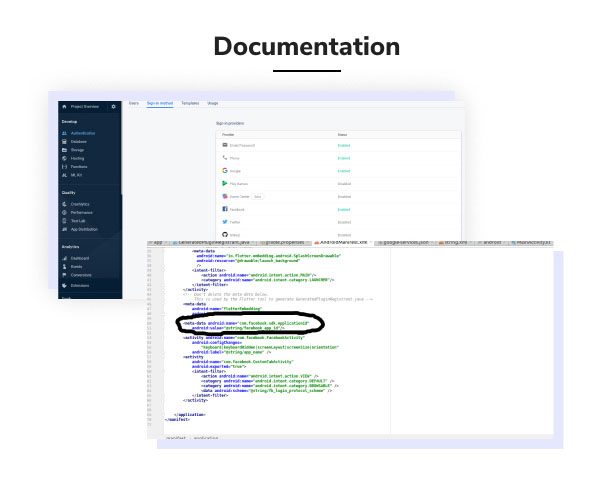Click the ML Kit icon in sidebar
Viewport: 616px width, 494px height.
(64, 175)
